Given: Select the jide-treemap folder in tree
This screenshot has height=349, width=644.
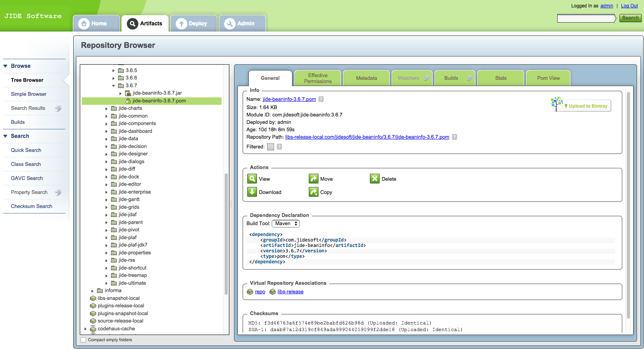Looking at the screenshot, I should 133,275.
